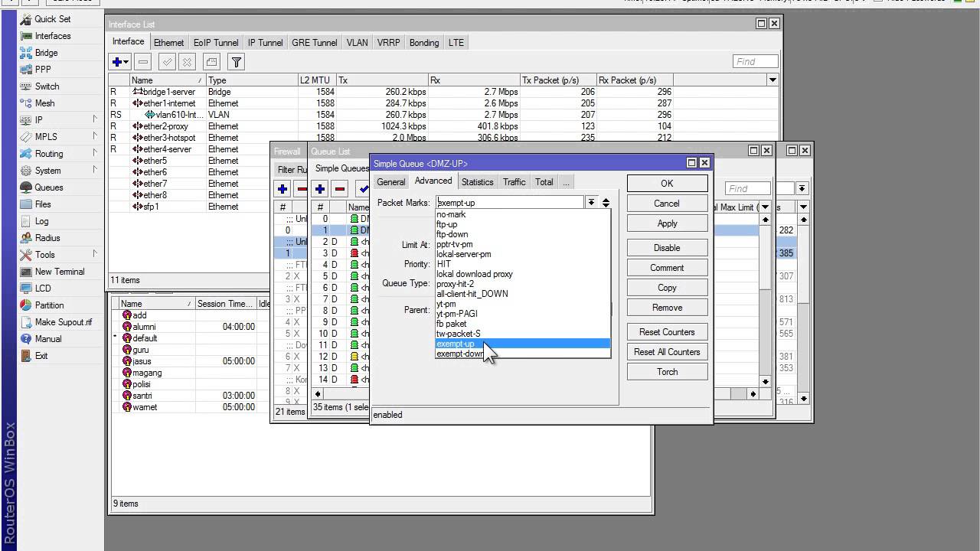Open the PPP sidebar entry
The image size is (980, 551).
tap(43, 70)
